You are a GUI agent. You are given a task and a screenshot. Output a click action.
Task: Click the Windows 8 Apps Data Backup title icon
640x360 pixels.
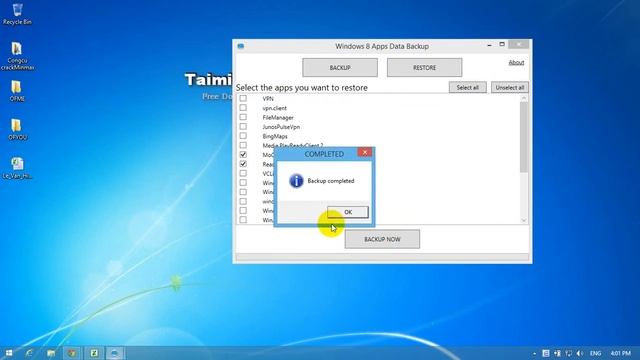coord(241,46)
